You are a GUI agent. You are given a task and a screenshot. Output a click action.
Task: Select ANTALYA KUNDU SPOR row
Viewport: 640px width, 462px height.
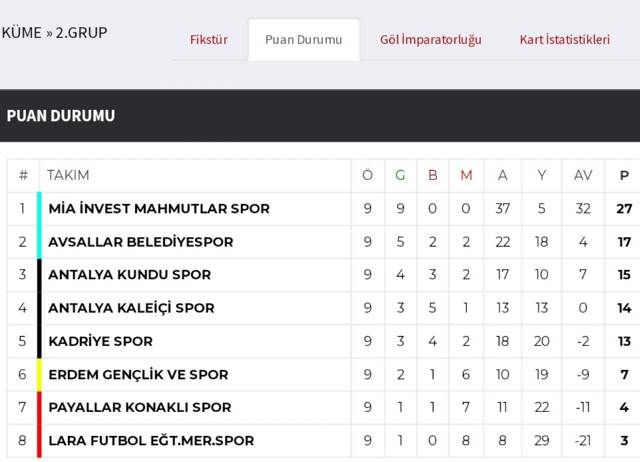(129, 275)
